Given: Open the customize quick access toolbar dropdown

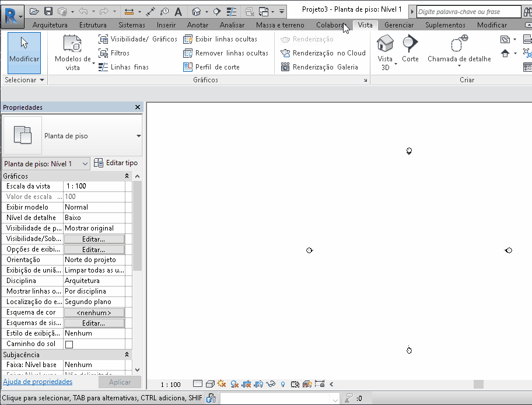Looking at the screenshot, I should (x=282, y=12).
